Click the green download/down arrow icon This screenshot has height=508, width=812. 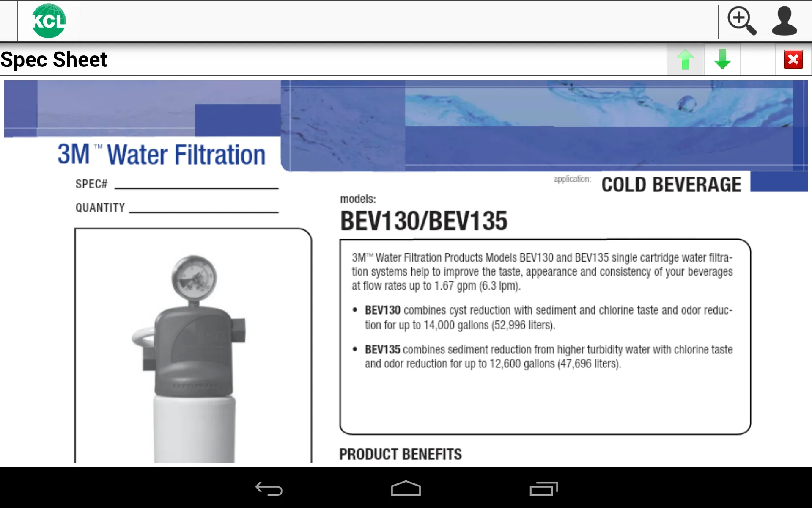(x=721, y=58)
